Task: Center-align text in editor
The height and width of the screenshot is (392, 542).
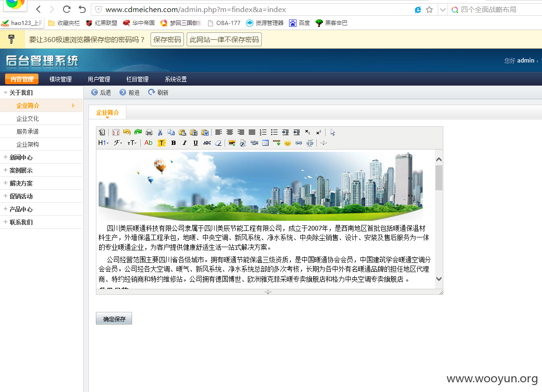Action: 229,132
